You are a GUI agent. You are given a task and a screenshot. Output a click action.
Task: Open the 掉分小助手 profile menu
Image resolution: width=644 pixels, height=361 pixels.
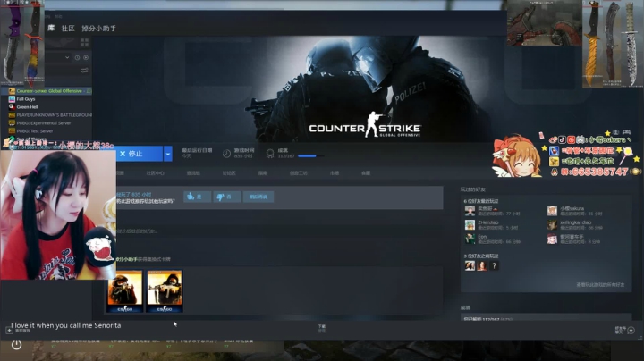pos(99,29)
